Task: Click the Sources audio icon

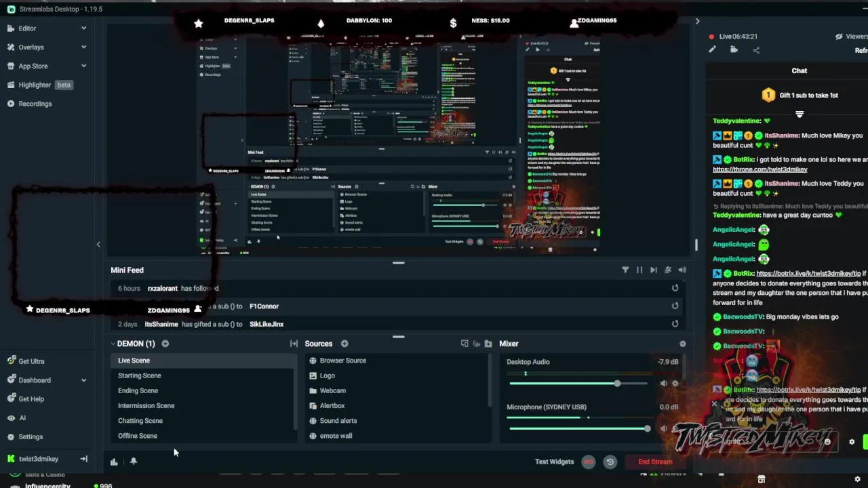Action: point(476,344)
